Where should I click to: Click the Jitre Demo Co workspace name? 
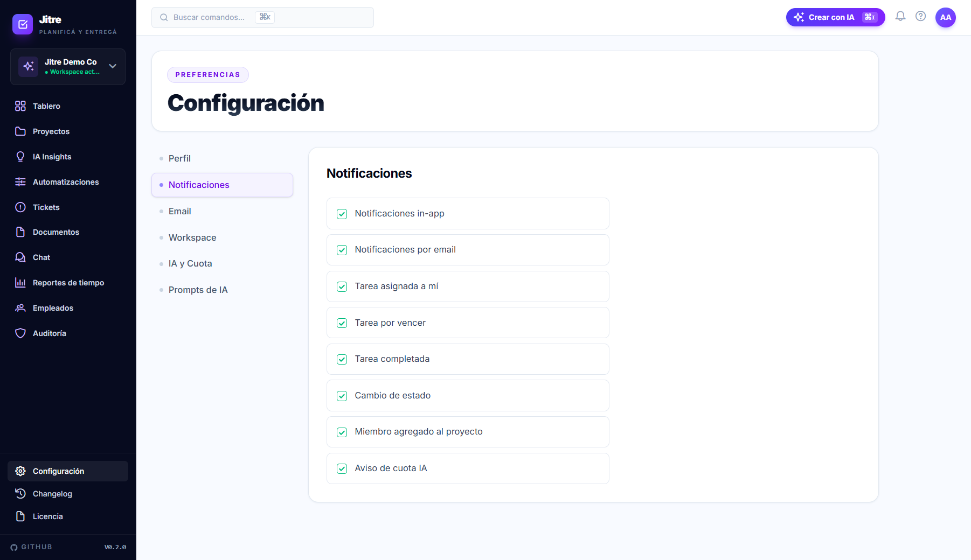(x=71, y=62)
